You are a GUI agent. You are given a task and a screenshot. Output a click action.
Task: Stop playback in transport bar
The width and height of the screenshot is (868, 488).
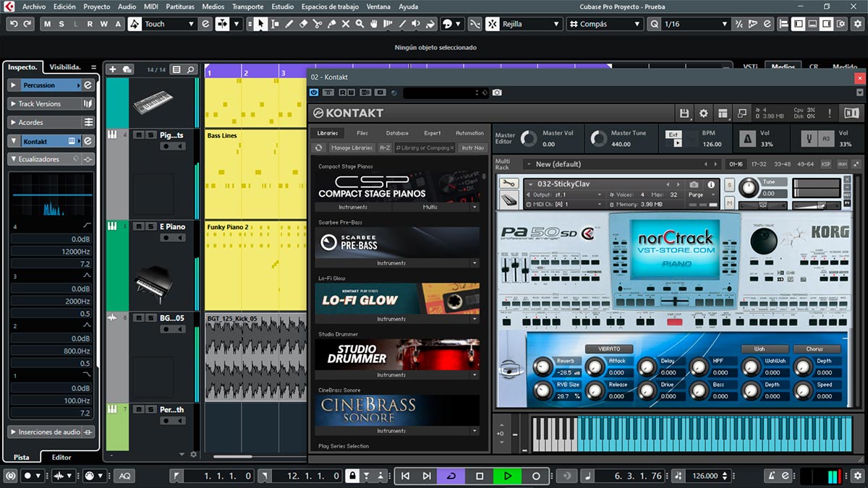point(480,476)
